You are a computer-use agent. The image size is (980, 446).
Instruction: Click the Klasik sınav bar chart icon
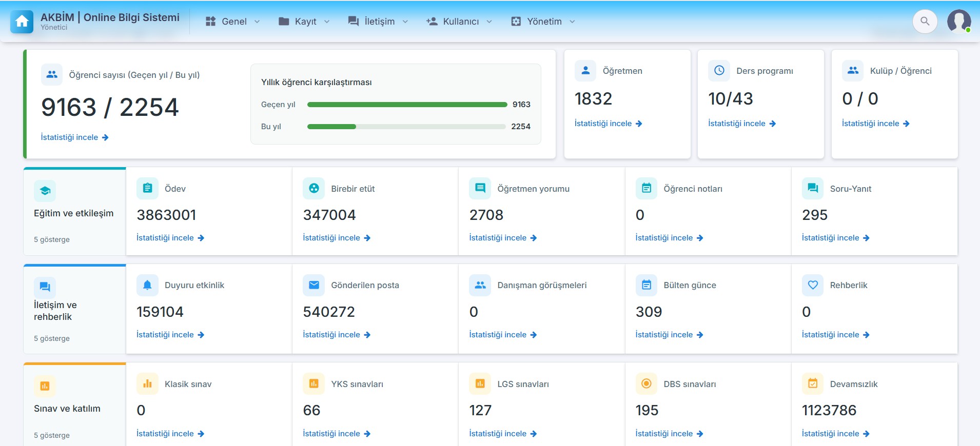147,383
